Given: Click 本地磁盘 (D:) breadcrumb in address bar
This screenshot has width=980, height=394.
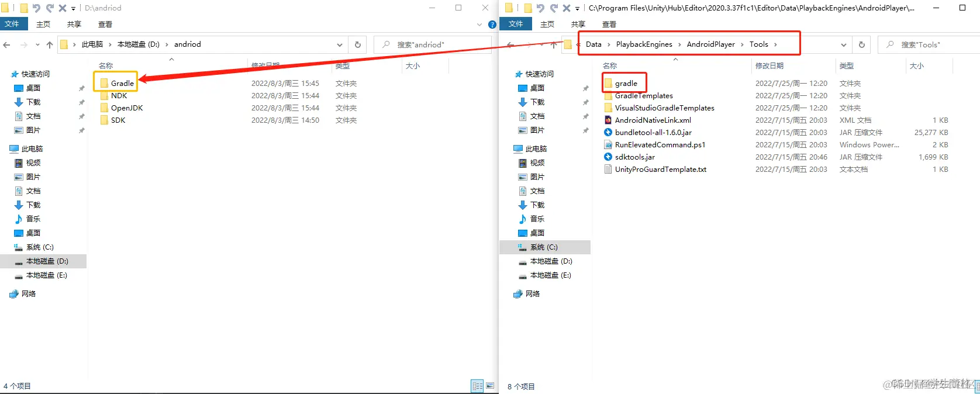Looking at the screenshot, I should tap(139, 44).
